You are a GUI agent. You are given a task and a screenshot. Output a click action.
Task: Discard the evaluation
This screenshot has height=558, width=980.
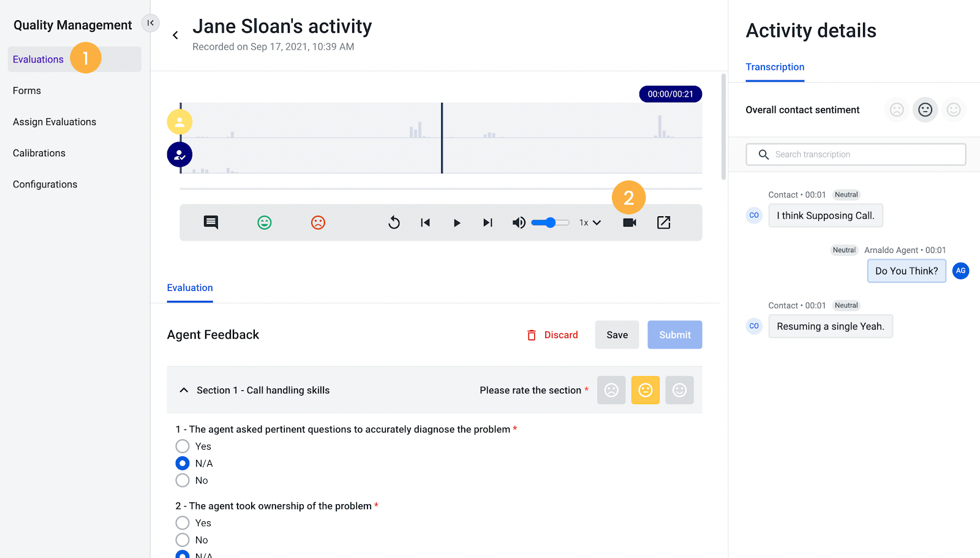point(552,335)
